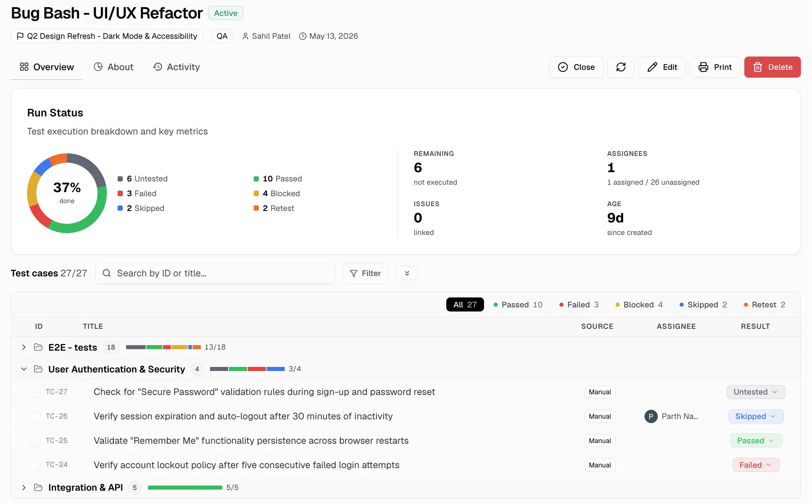The height and width of the screenshot is (504, 812).
Task: Toggle the select-all checkbox in table header
Action: pos(24,326)
